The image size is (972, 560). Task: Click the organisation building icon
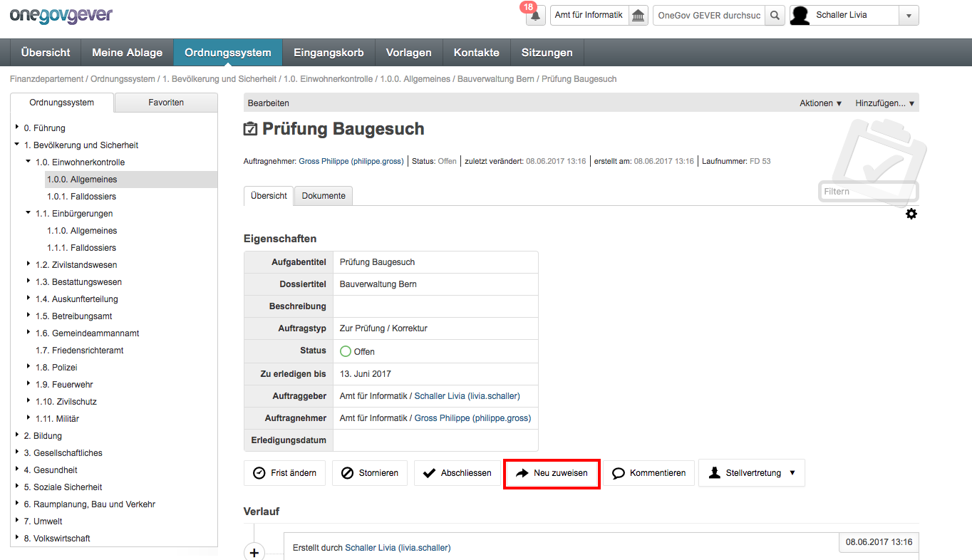click(x=638, y=15)
